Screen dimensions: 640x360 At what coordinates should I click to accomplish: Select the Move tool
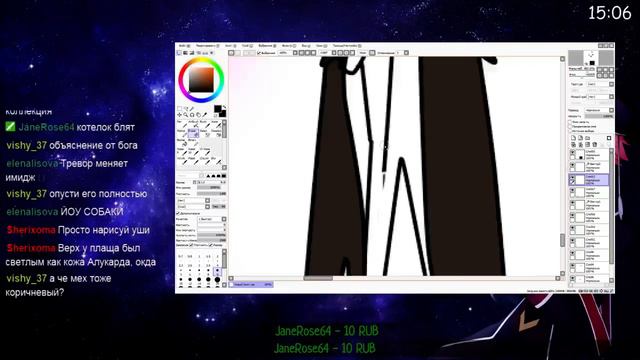[179, 115]
